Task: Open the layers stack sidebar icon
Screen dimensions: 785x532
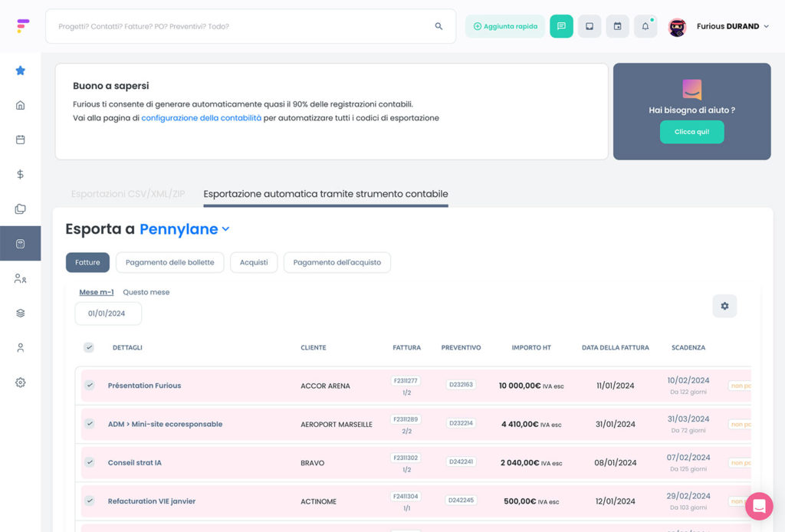Action: click(21, 314)
